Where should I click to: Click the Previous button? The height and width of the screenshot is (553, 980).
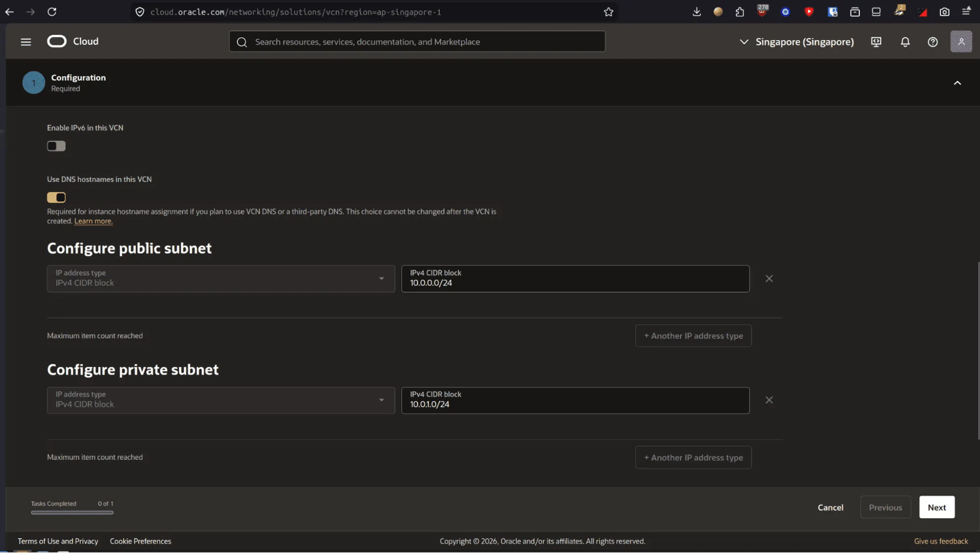[885, 507]
